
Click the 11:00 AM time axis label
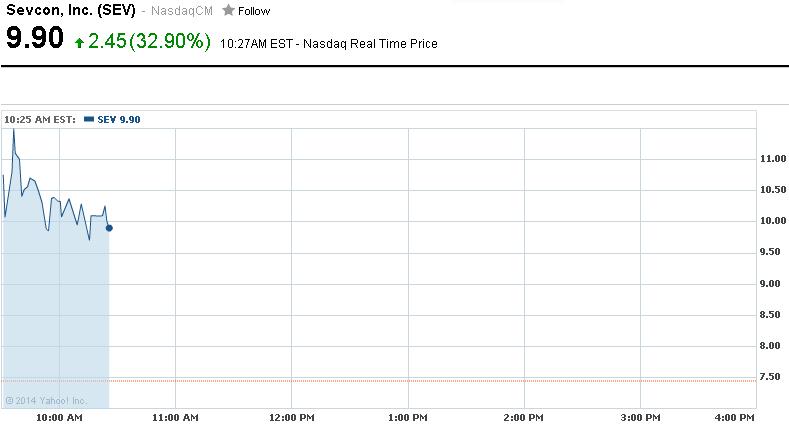point(174,417)
